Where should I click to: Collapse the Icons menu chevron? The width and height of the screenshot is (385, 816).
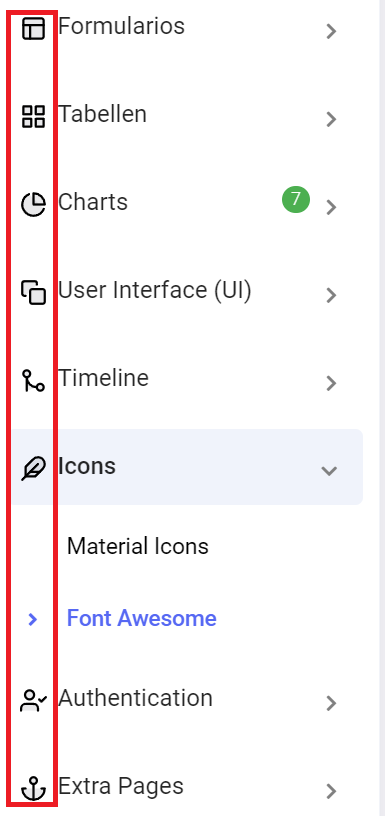point(329,470)
